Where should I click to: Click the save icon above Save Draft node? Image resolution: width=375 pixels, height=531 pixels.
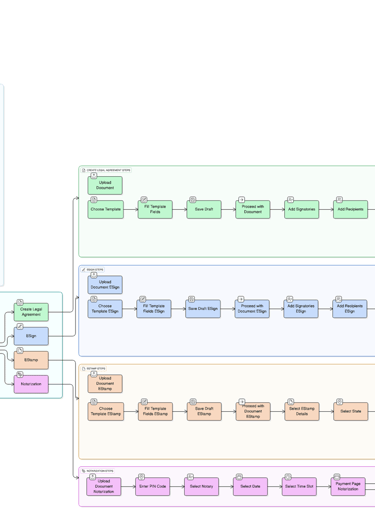coord(192,199)
